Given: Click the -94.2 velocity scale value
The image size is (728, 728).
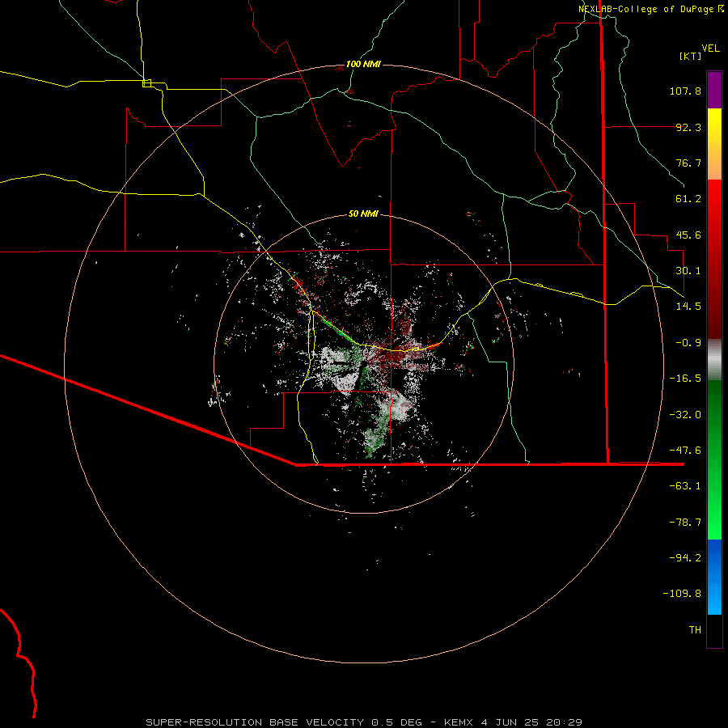Looking at the screenshot, I should click(685, 558).
